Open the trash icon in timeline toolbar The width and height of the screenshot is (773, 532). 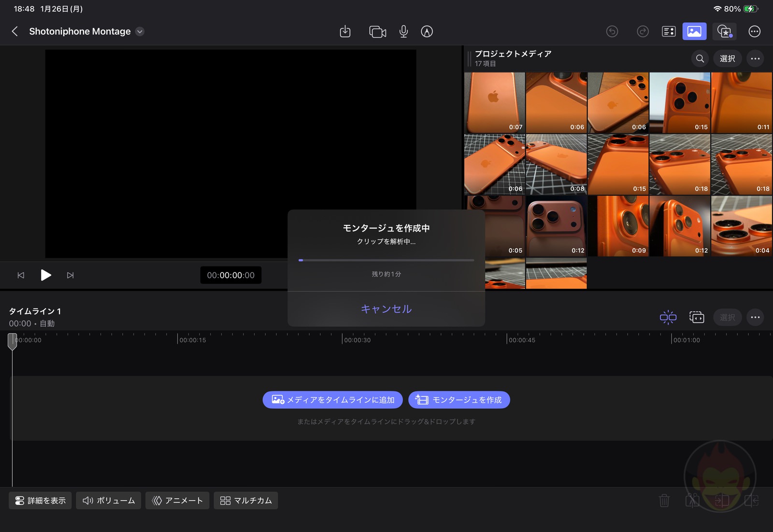[x=664, y=501]
